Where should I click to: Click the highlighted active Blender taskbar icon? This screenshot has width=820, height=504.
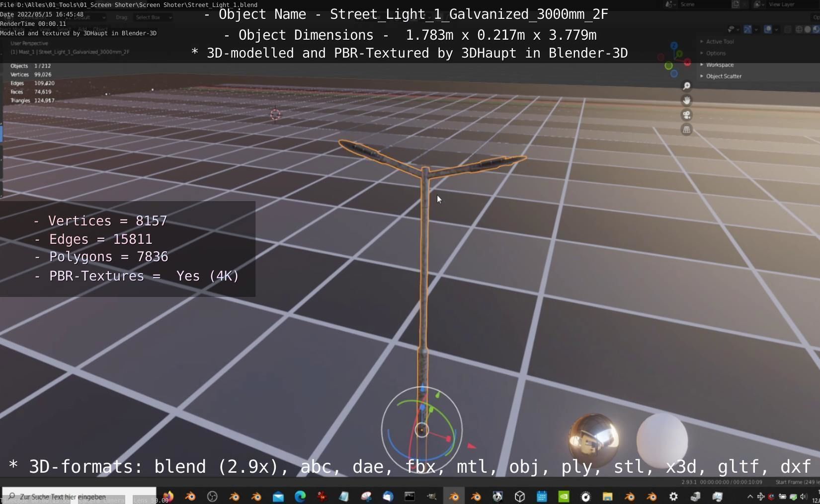(454, 496)
